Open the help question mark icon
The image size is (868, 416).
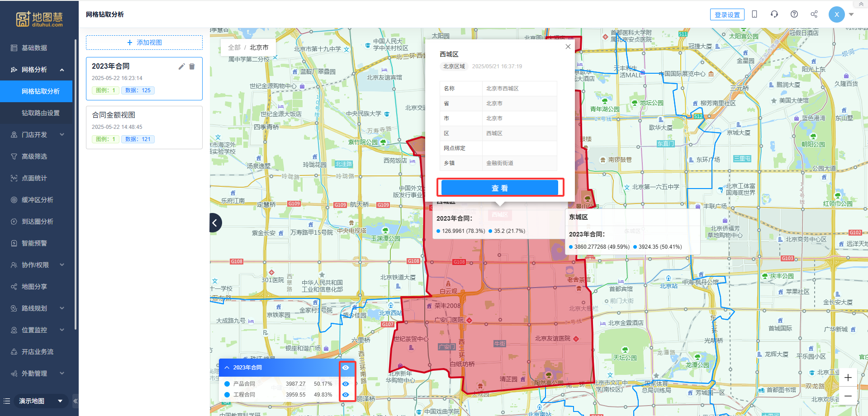[x=794, y=14]
